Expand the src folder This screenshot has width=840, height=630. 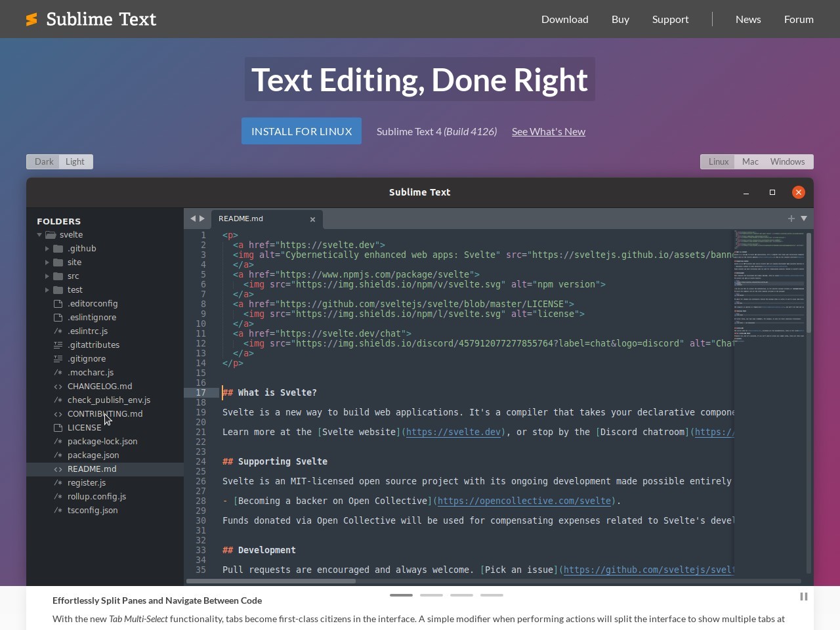(48, 276)
